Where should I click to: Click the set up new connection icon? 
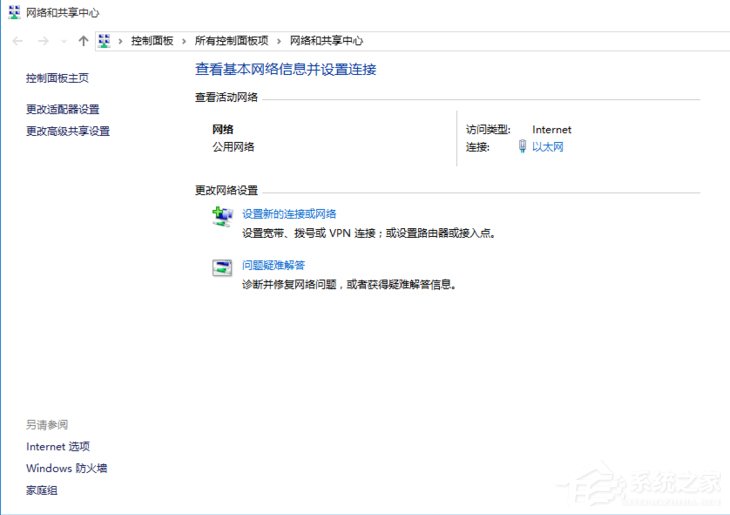coord(222,217)
